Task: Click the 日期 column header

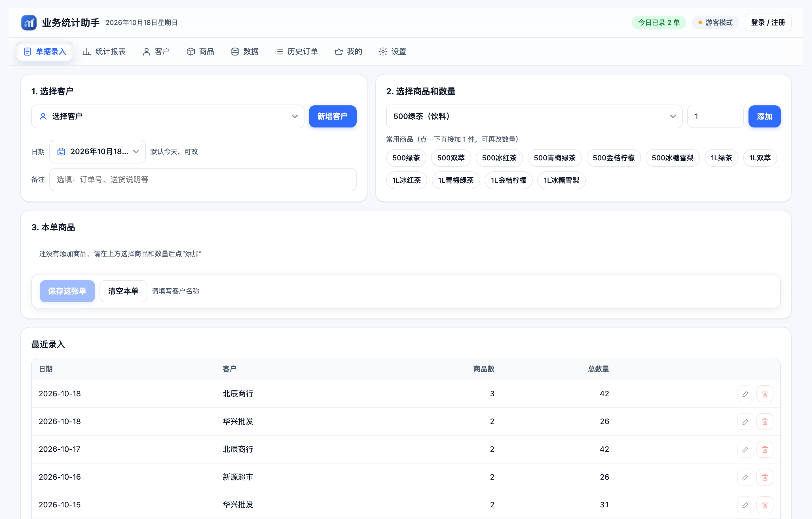Action: coord(46,369)
